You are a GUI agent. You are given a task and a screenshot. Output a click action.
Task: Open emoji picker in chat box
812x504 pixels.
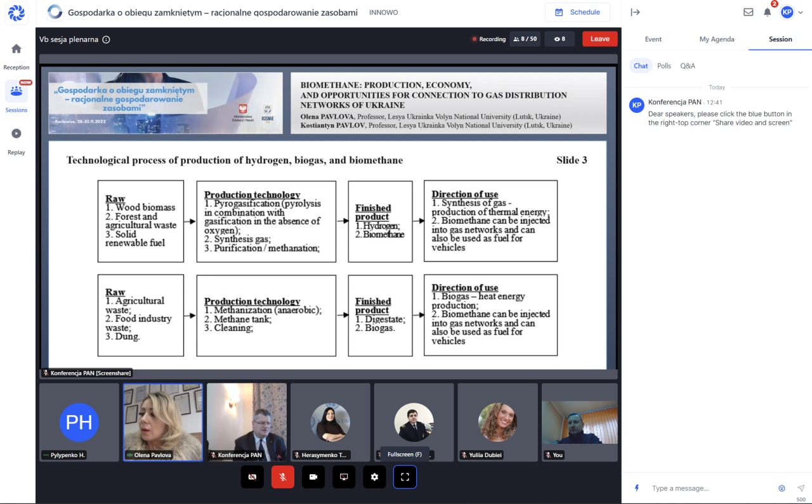click(x=782, y=488)
